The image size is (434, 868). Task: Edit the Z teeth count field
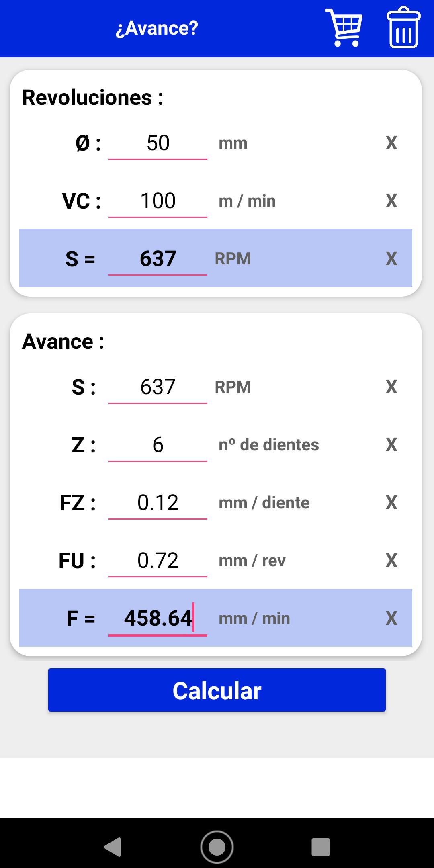tap(158, 445)
